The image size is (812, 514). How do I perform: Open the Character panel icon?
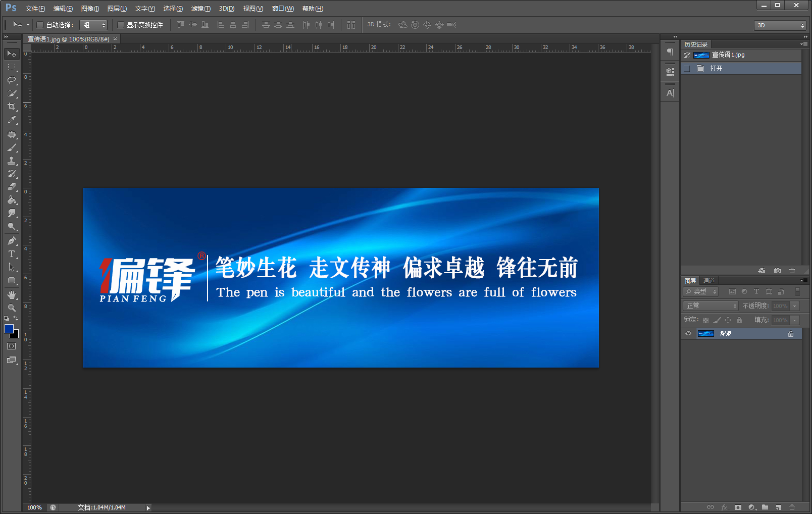pos(670,93)
